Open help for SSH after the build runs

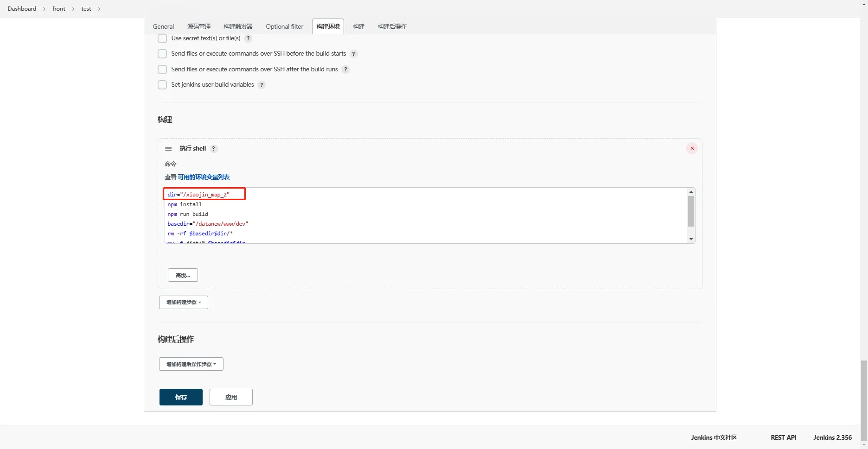click(x=345, y=70)
